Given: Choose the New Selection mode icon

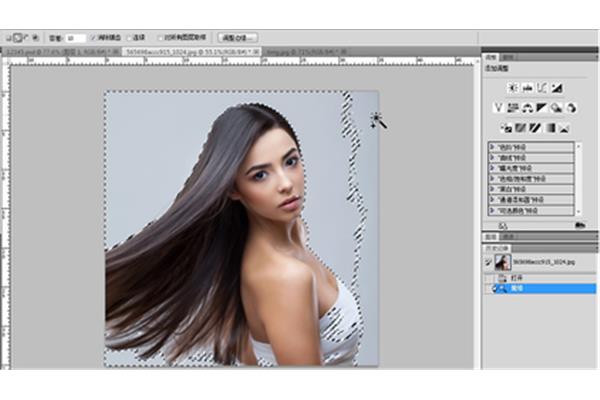Looking at the screenshot, I should pos(8,38).
